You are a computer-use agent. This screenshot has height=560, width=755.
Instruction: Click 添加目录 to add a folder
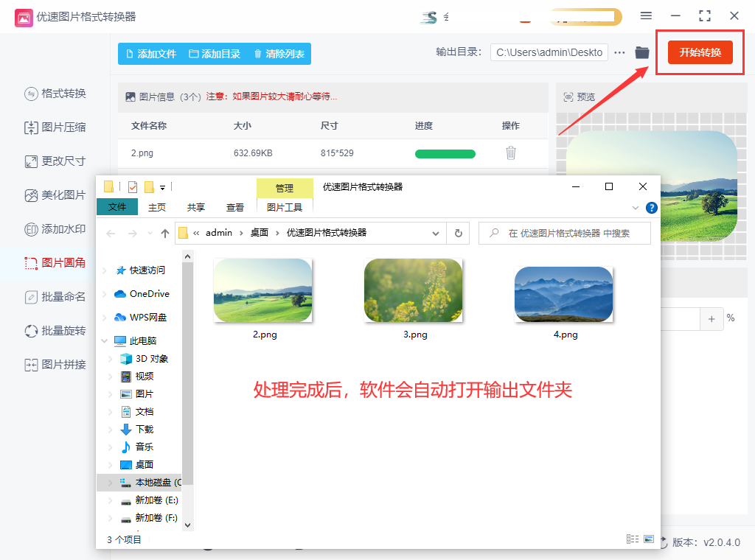tap(215, 54)
